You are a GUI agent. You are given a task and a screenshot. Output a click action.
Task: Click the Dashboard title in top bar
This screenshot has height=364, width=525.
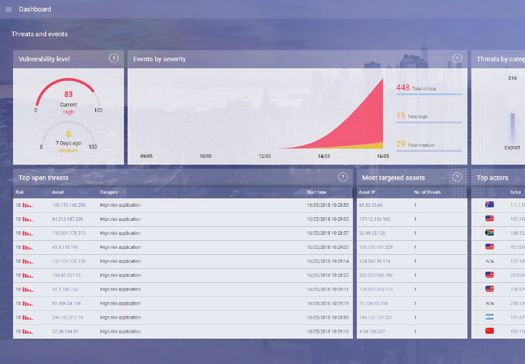(35, 9)
